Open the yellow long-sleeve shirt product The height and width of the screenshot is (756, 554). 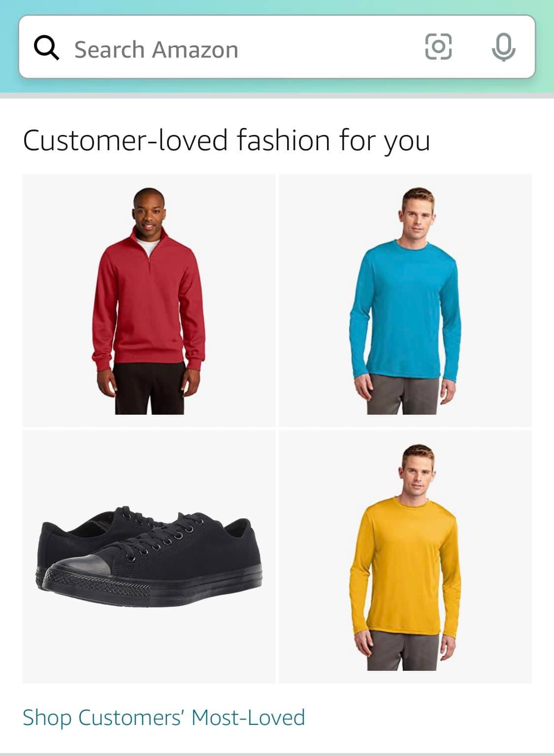[x=405, y=557]
